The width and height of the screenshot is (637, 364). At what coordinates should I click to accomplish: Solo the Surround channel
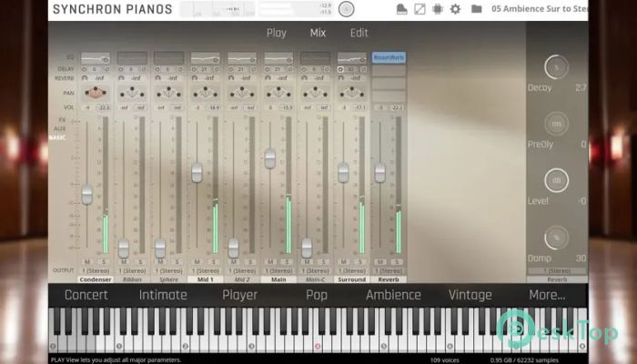coord(360,262)
